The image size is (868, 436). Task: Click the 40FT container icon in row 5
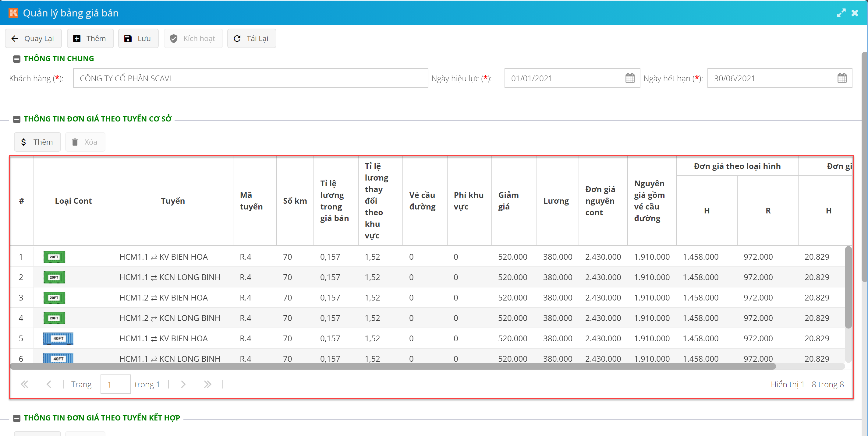pos(58,338)
